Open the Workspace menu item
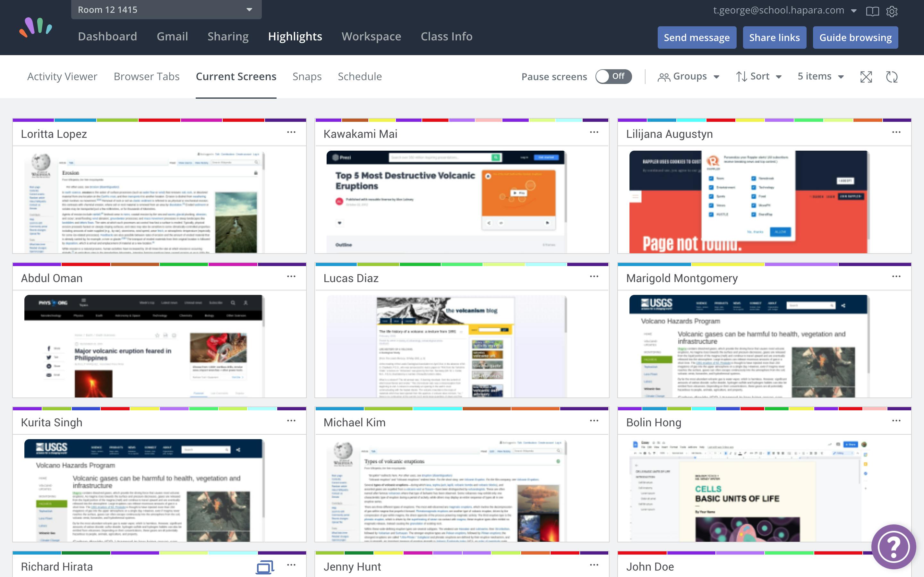Image resolution: width=924 pixels, height=577 pixels. [371, 36]
